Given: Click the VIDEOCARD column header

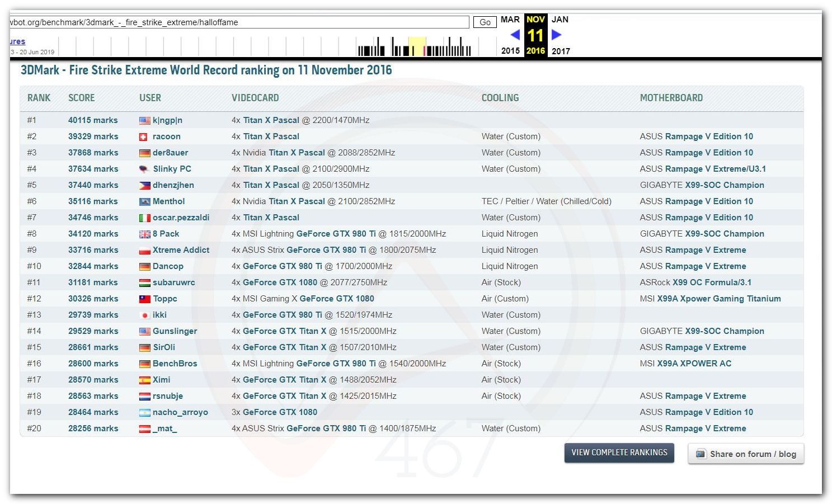Looking at the screenshot, I should coord(255,98).
